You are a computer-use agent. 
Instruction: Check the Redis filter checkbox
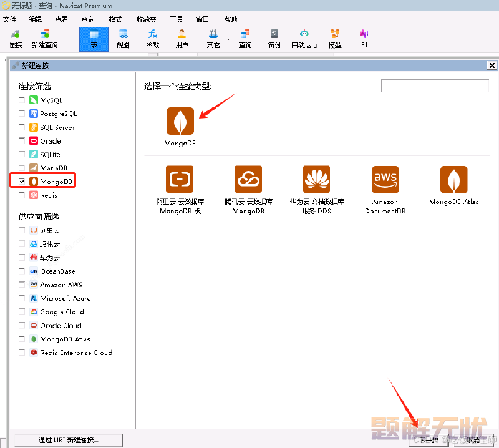(22, 195)
